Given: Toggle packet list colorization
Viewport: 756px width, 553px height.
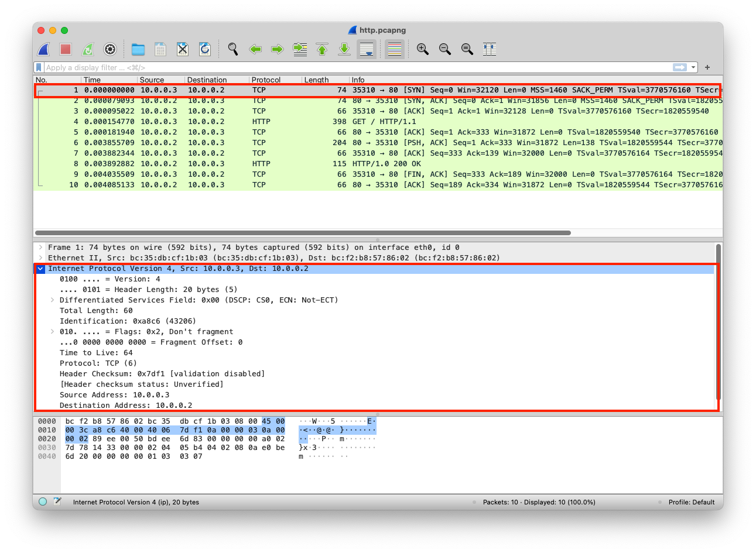Looking at the screenshot, I should point(394,49).
